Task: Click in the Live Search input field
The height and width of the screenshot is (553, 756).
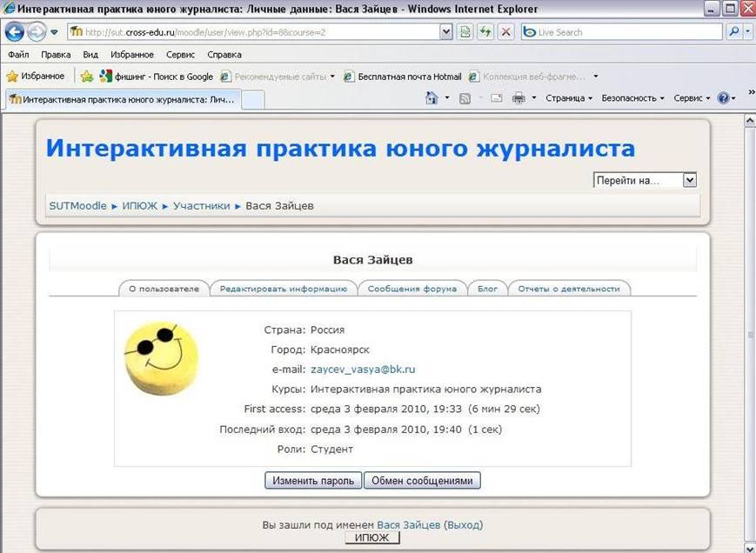Action: point(622,32)
